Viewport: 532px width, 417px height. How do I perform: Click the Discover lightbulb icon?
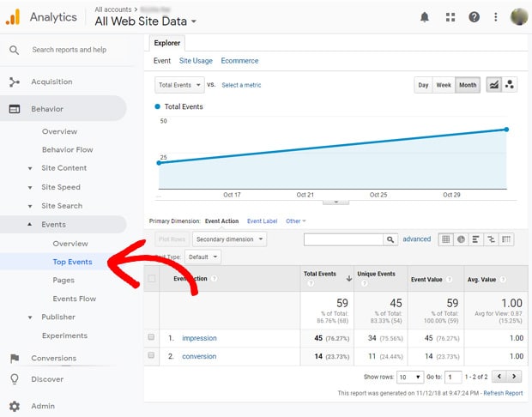[x=15, y=379]
